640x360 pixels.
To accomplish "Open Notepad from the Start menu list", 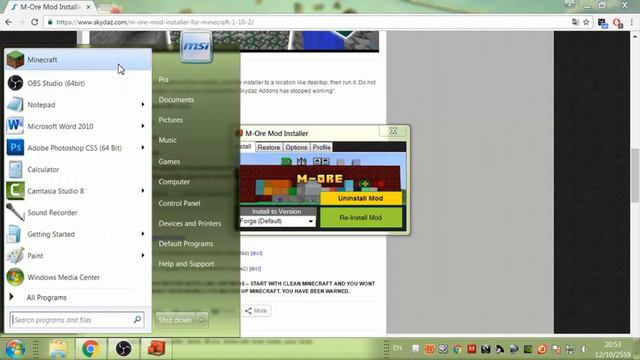I will click(78, 105).
